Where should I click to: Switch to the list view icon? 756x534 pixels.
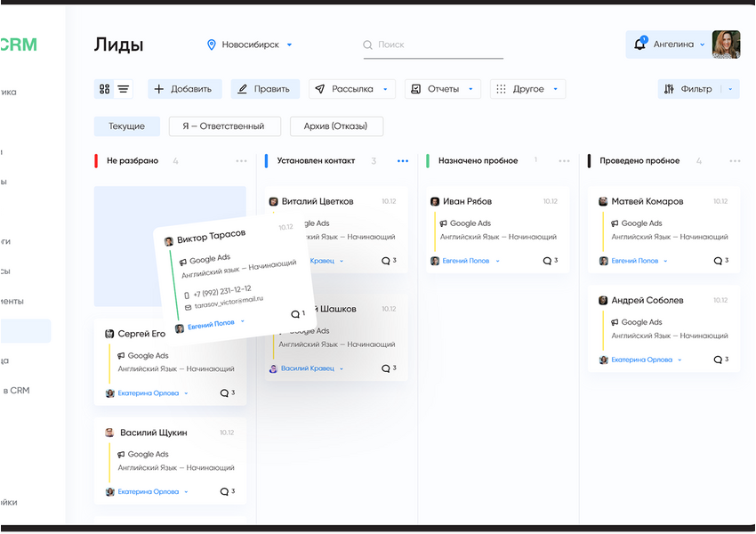click(123, 88)
